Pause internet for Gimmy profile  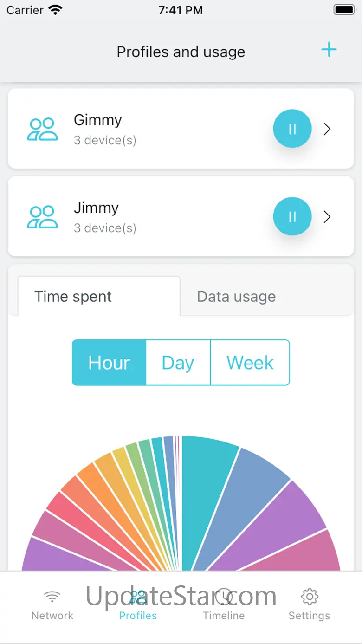292,129
